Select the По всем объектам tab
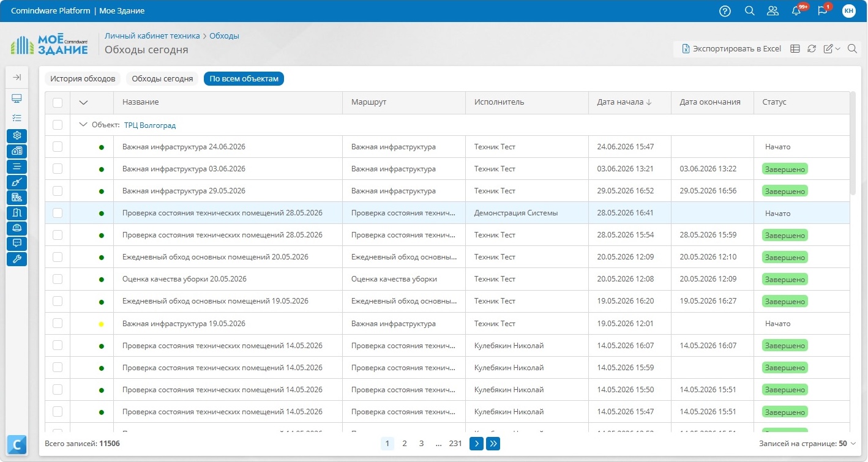Viewport: 868px width, 462px height. point(244,78)
